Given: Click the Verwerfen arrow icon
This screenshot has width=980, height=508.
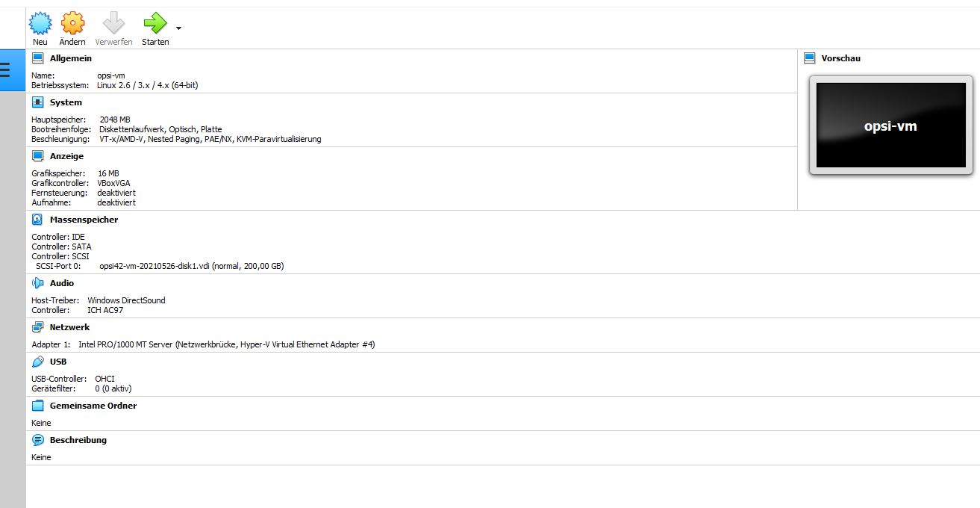Looking at the screenshot, I should [x=113, y=24].
